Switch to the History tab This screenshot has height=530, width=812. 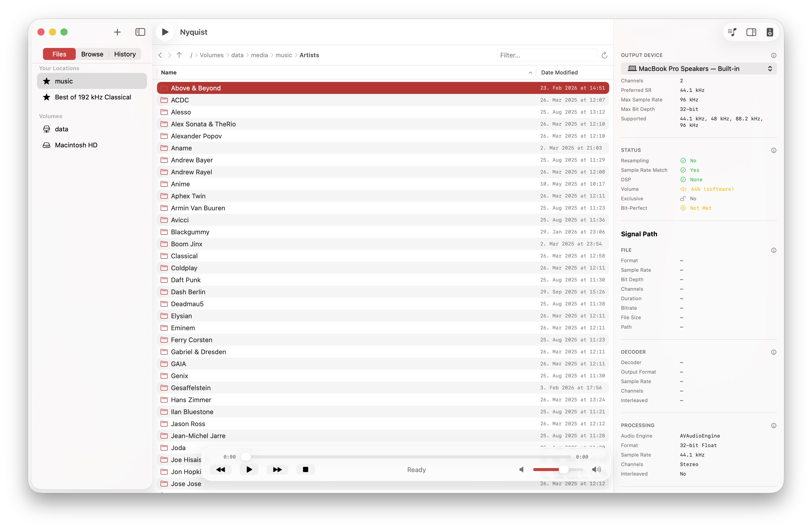[125, 54]
